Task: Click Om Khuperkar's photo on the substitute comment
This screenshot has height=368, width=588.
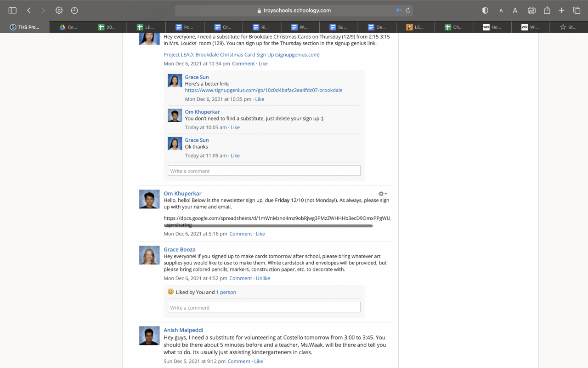Action: click(x=175, y=115)
